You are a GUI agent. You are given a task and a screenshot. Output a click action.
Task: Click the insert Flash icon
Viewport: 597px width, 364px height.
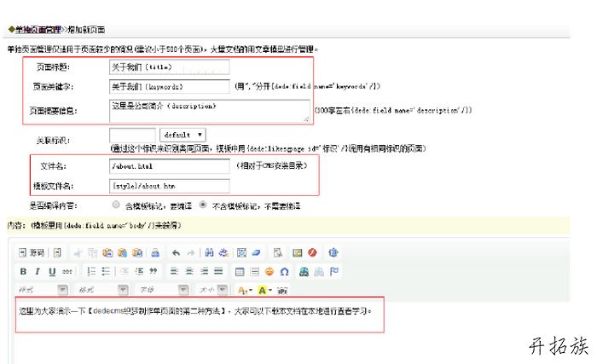click(x=312, y=252)
